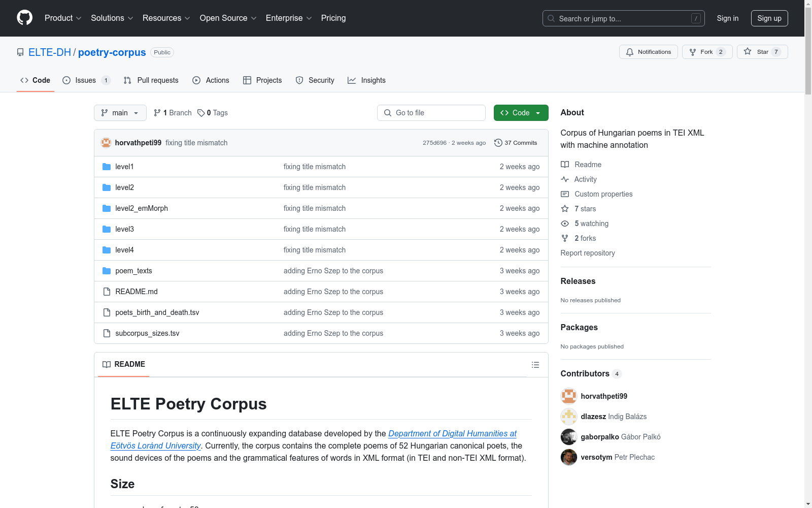The width and height of the screenshot is (812, 508).
Task: Expand the Resources menu
Action: click(166, 18)
